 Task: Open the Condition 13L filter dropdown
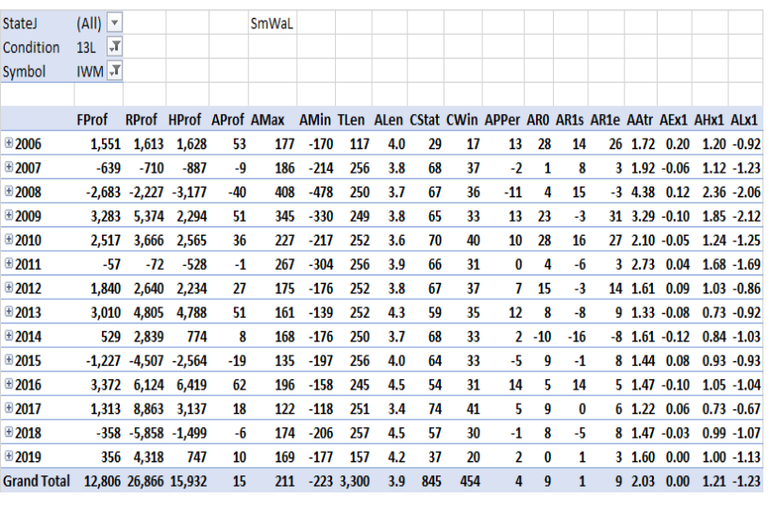[x=114, y=47]
